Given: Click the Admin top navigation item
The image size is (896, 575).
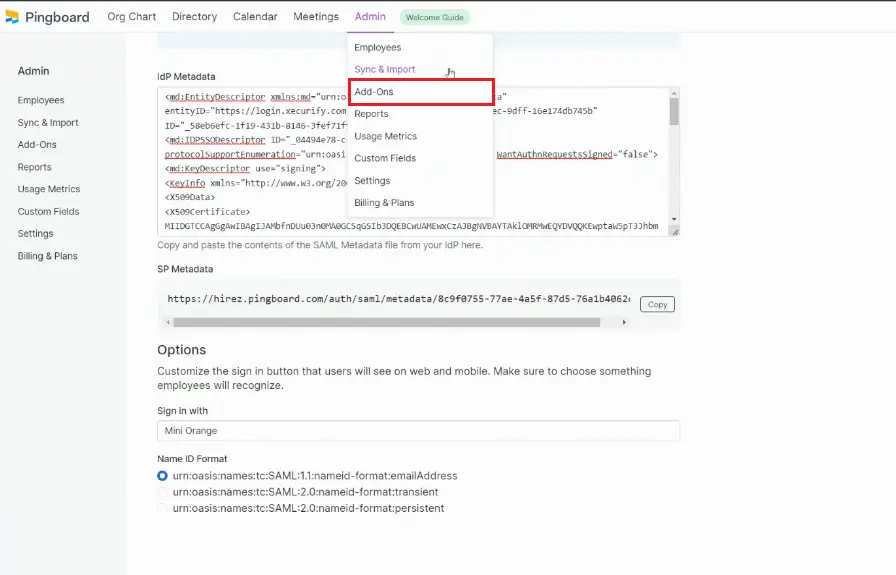Looking at the screenshot, I should click(x=370, y=17).
